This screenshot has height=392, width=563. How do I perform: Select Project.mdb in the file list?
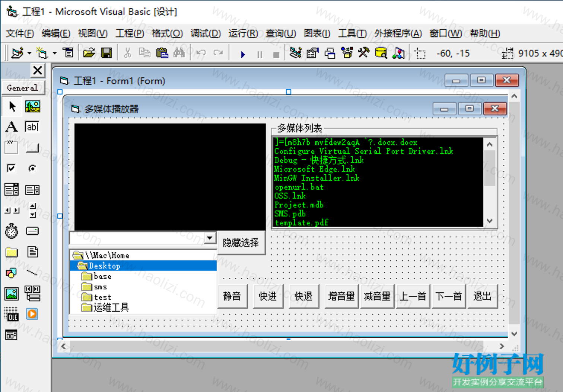click(299, 205)
